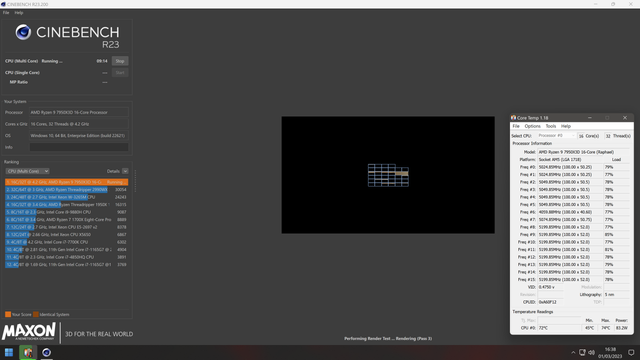Select ranking row Intel Xeon CPU X5650
Image resolution: width=640 pixels, height=360 pixels.
click(x=67, y=235)
